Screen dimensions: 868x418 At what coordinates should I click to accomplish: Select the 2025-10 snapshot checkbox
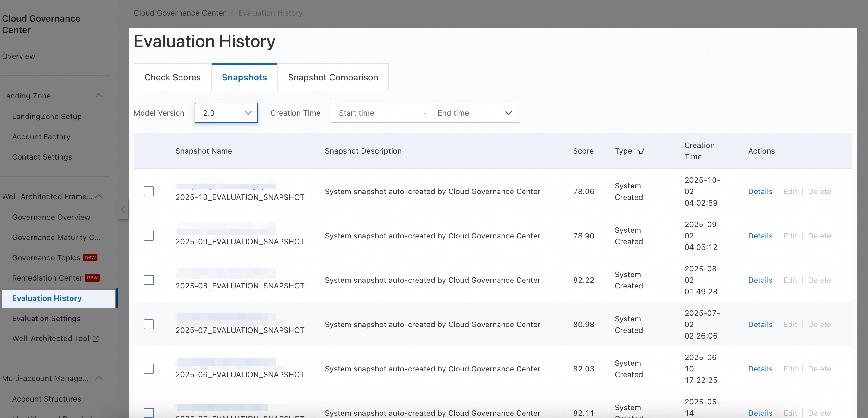click(x=148, y=192)
